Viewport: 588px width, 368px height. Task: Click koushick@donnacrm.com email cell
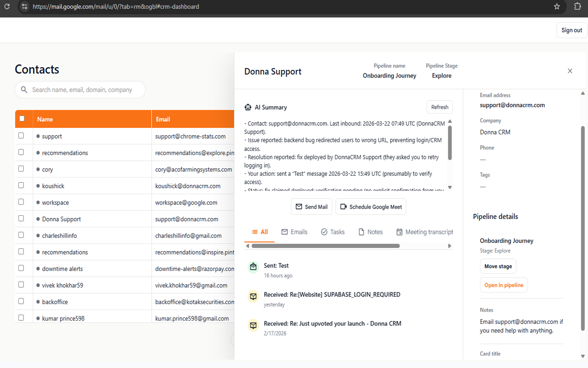pyautogui.click(x=188, y=186)
